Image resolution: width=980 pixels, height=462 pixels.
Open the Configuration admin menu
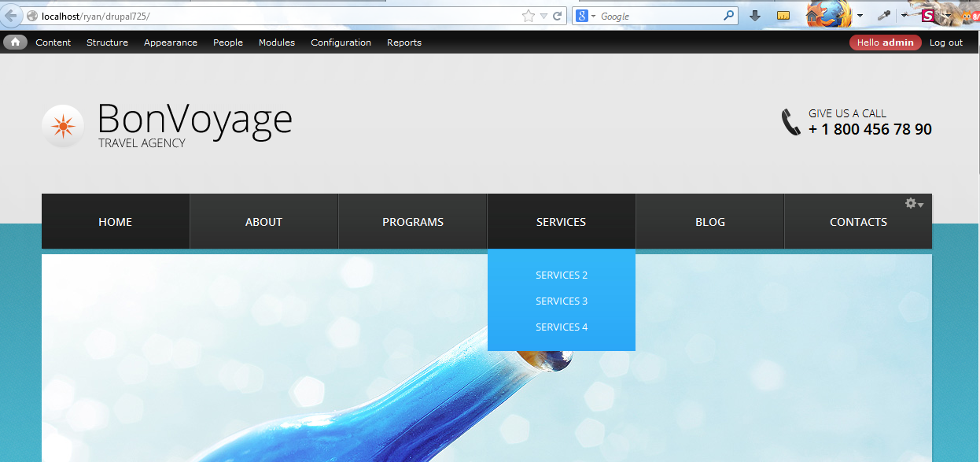pyautogui.click(x=341, y=43)
